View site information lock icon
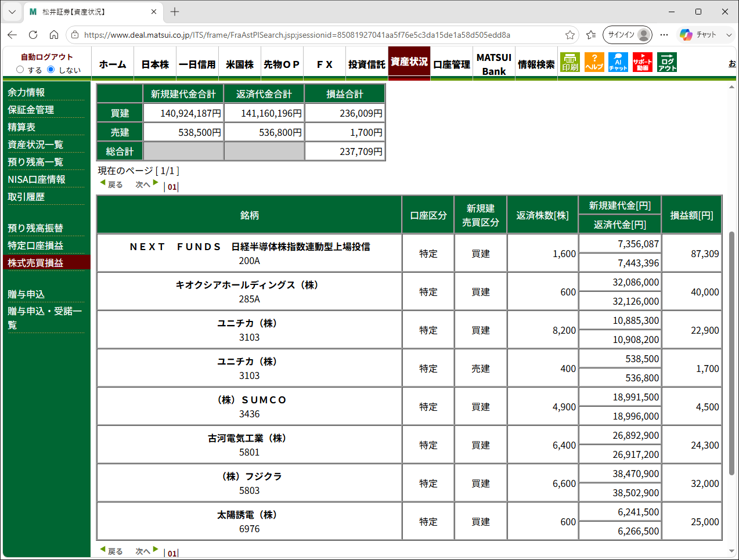 click(75, 35)
